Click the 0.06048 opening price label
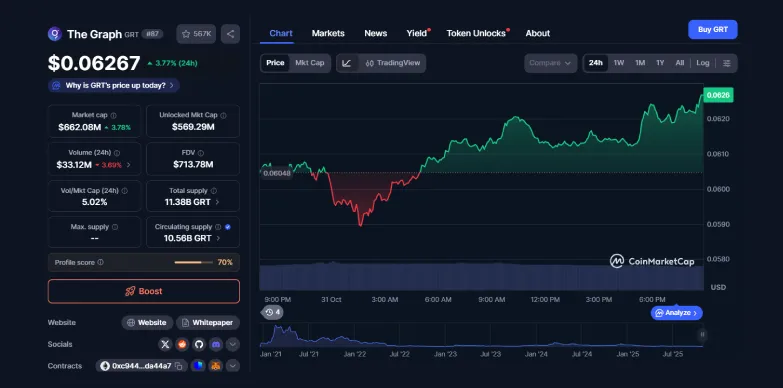783x388 pixels. coord(277,173)
